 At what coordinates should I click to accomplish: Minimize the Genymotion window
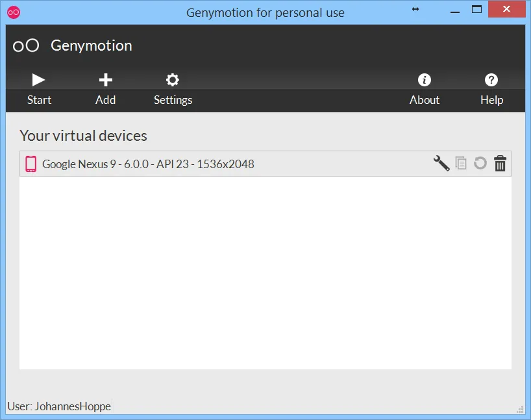click(455, 11)
